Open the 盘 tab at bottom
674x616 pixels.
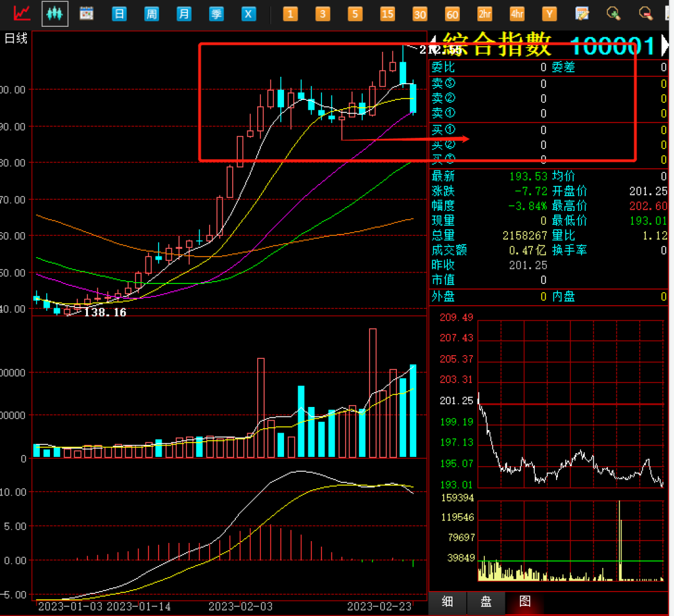(486, 602)
